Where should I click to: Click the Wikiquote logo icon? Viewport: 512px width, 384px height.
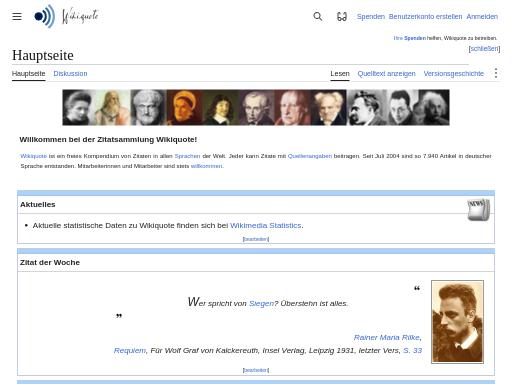click(44, 16)
